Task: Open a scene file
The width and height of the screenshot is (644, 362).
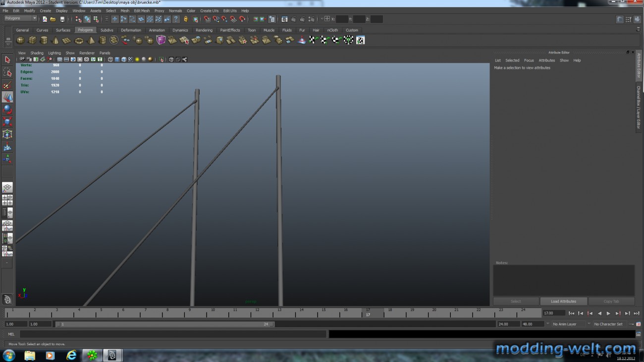Action: 53,19
